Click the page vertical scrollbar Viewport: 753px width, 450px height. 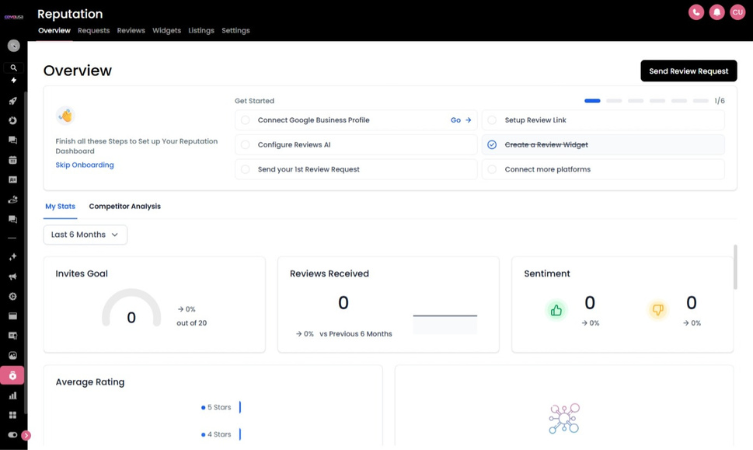[x=735, y=270]
